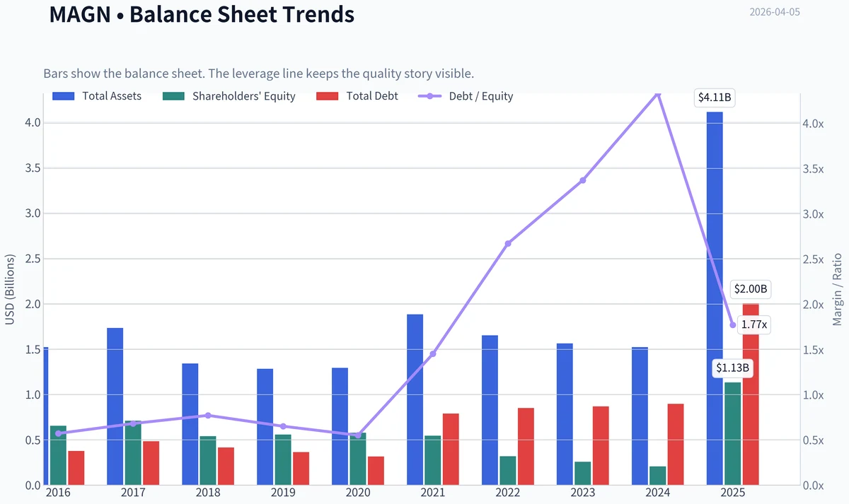Click the purple Debt / Equity line marker in legend
The height and width of the screenshot is (504, 849).
[x=429, y=96]
